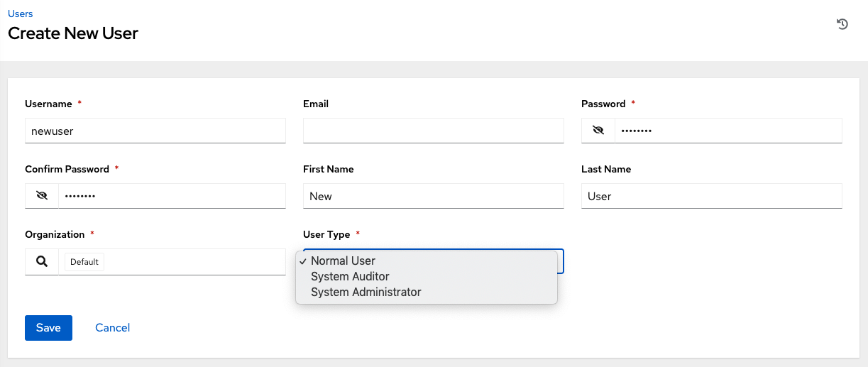Click the Default organization chip
Viewport: 868px width, 367px height.
pyautogui.click(x=84, y=262)
